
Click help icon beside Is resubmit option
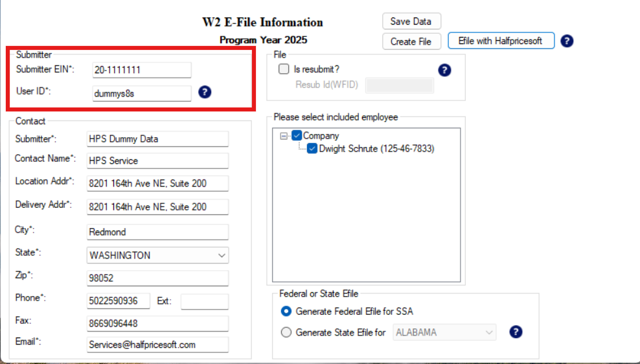coord(444,70)
